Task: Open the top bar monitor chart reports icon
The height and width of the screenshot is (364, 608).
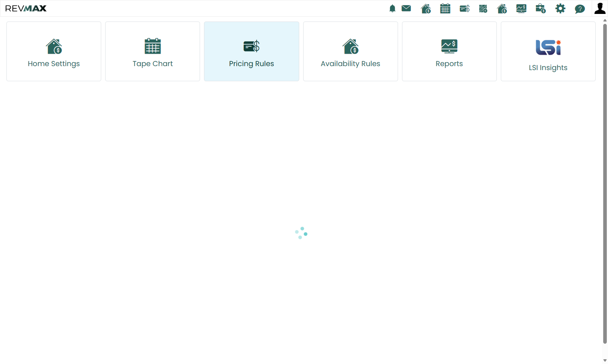Action: point(521,8)
